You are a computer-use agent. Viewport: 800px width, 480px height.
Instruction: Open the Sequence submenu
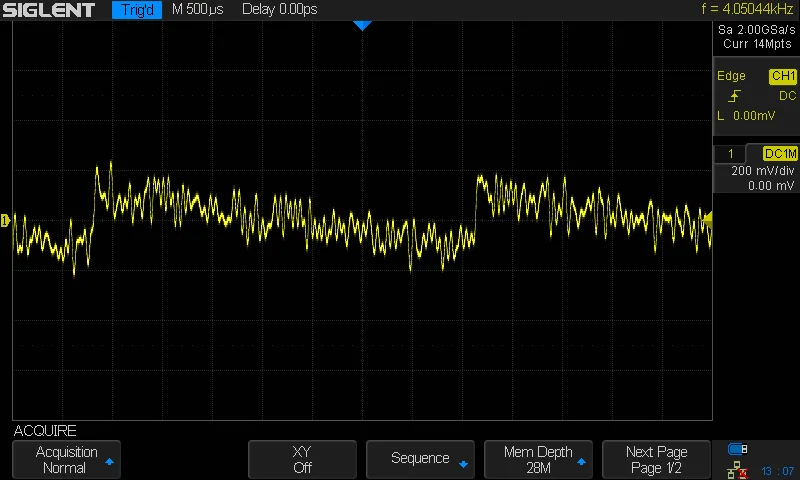(420, 460)
